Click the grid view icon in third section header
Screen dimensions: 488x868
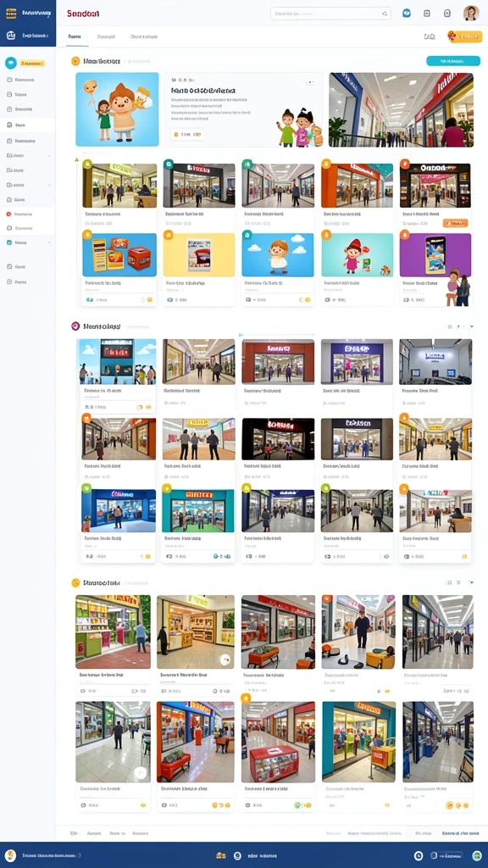click(x=450, y=582)
